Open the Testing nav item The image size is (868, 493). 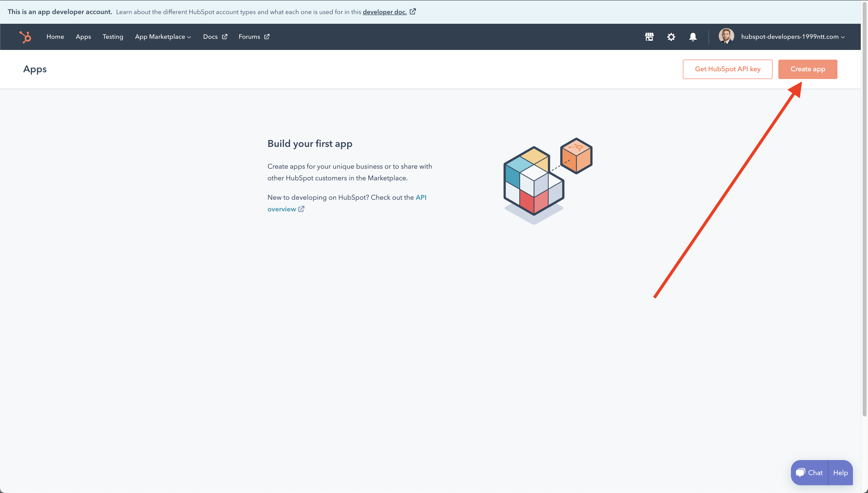pyautogui.click(x=113, y=37)
